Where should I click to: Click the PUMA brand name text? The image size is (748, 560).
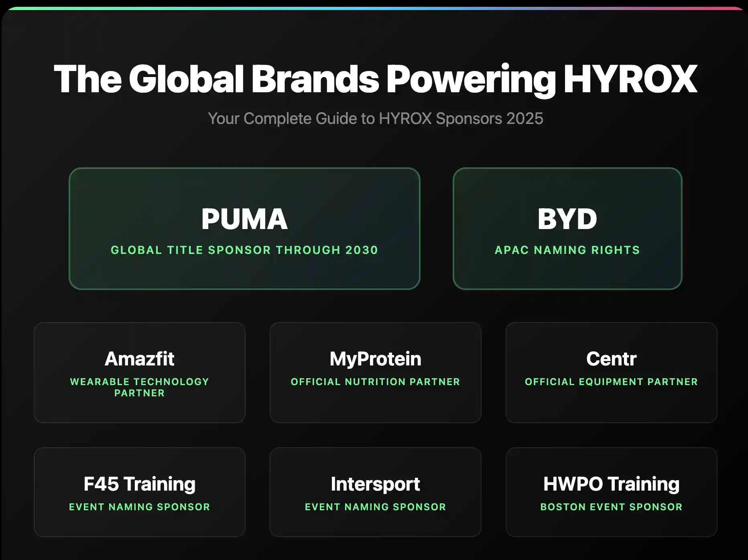(244, 219)
